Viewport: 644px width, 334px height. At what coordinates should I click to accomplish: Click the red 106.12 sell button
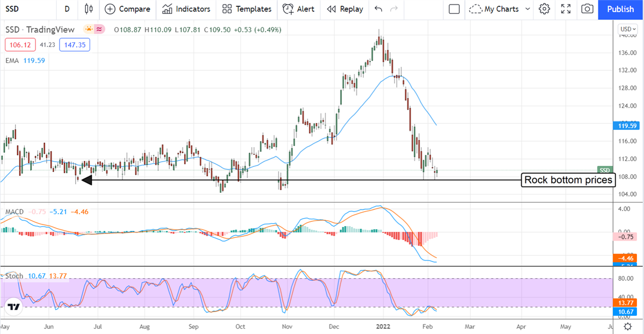[20, 45]
